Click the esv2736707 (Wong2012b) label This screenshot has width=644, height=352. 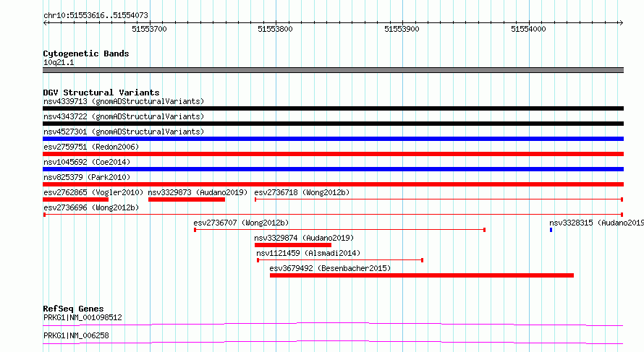[241, 223]
